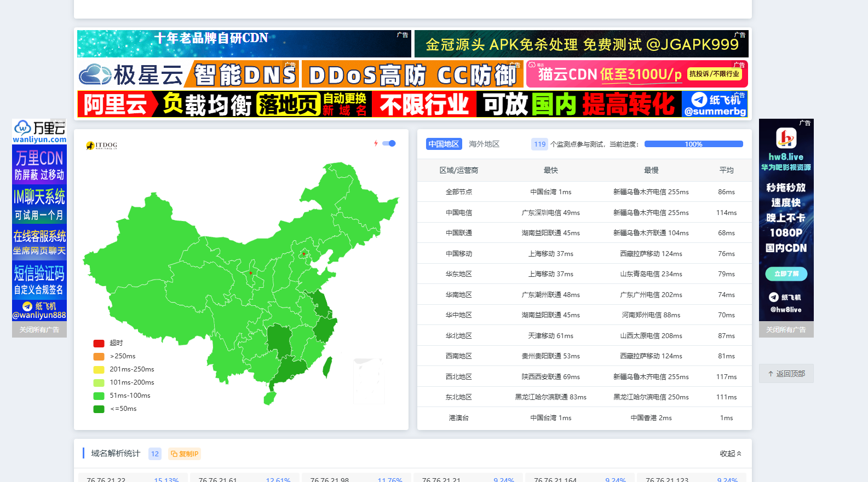This screenshot has width=868, height=482.
Task: Click the Beijing red marker on the map
Action: point(303,254)
